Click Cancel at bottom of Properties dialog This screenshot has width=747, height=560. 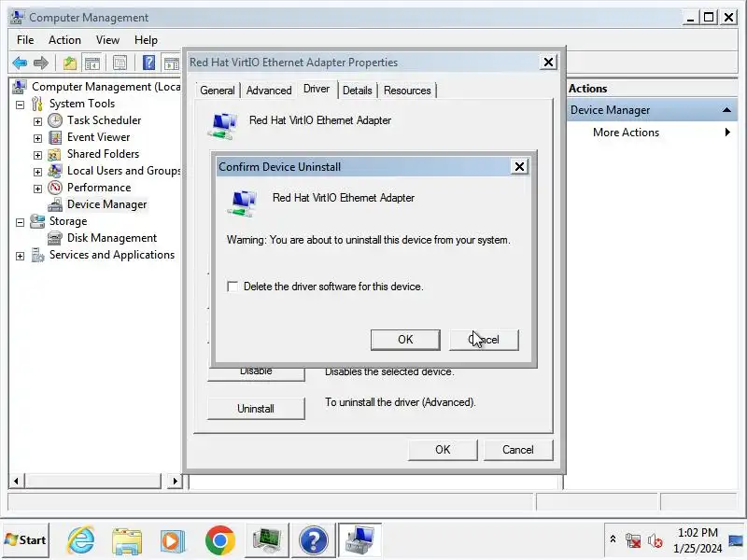[518, 450]
